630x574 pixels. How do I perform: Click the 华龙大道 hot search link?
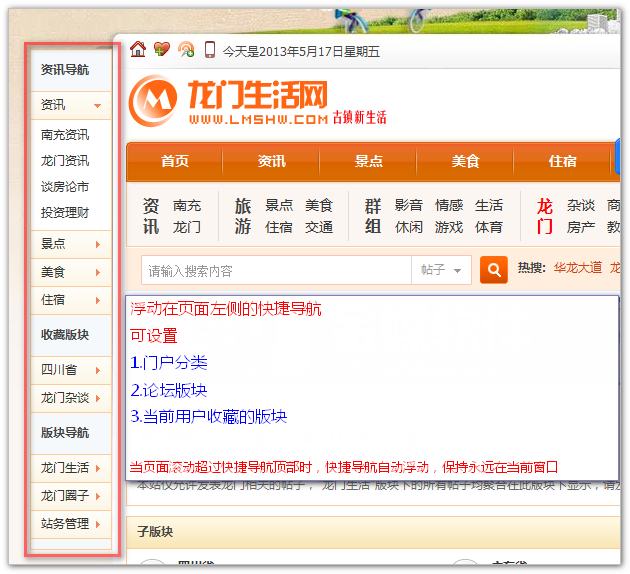(578, 268)
